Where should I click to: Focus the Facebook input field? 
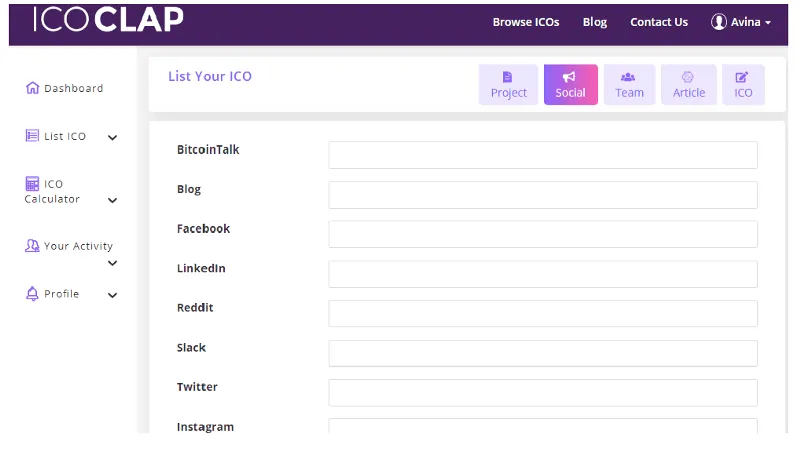click(x=543, y=234)
